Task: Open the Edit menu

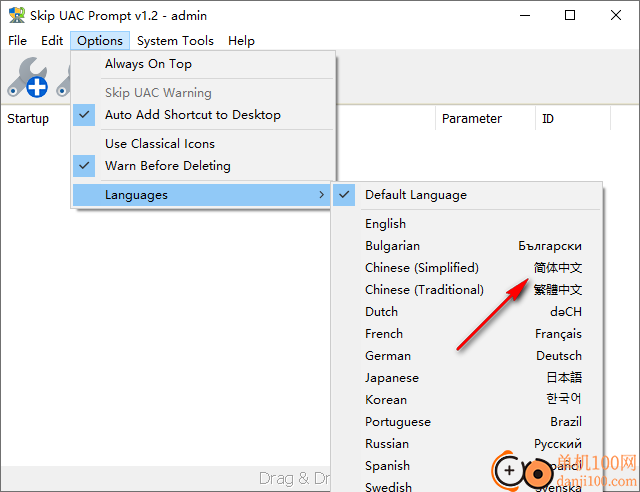Action: (x=52, y=41)
